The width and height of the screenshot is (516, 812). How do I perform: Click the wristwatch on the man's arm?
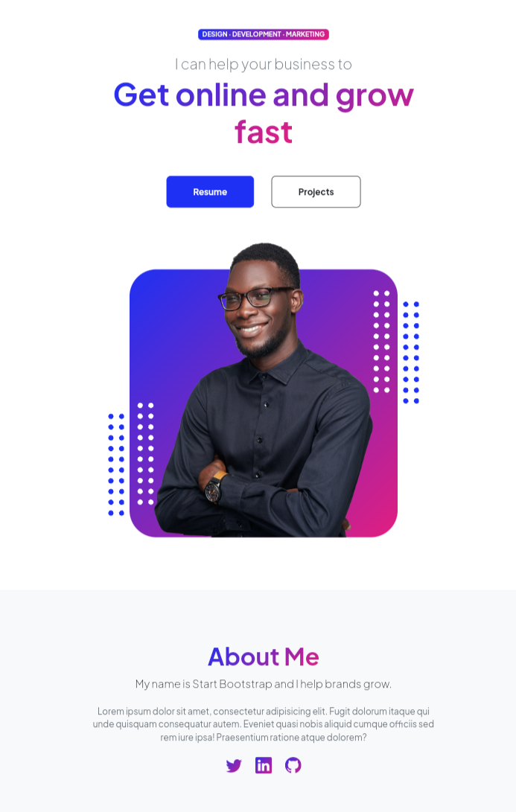click(214, 488)
